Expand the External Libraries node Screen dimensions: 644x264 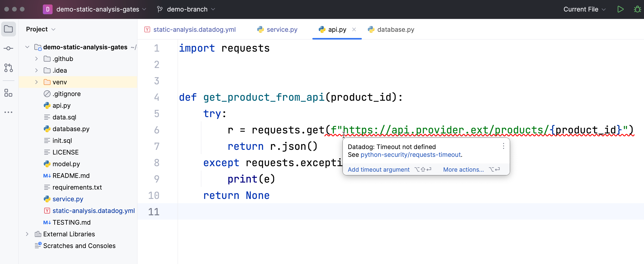(27, 234)
